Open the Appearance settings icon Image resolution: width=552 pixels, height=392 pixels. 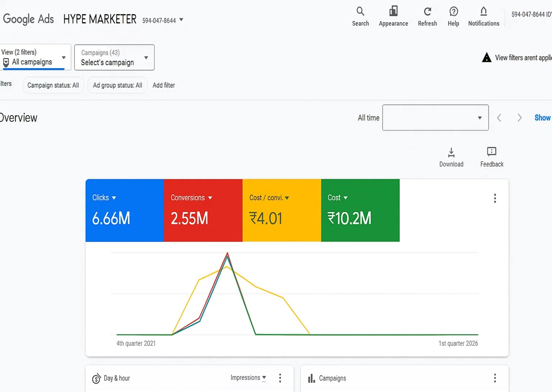coord(393,11)
